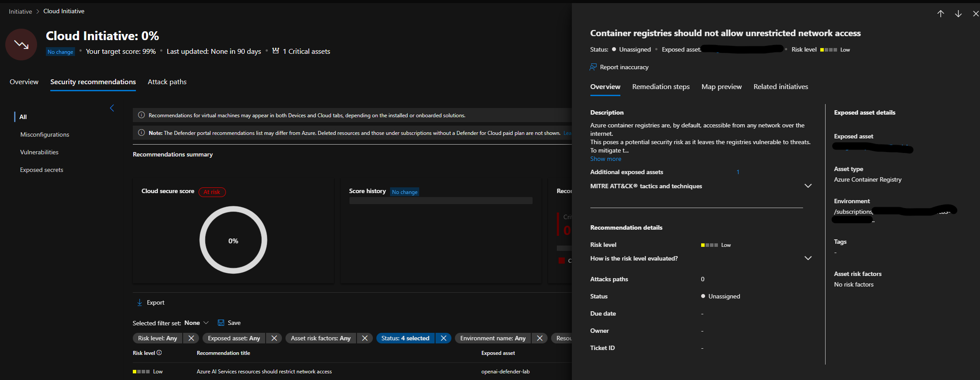Click the Save filter set icon
The height and width of the screenshot is (380, 980).
tap(221, 323)
